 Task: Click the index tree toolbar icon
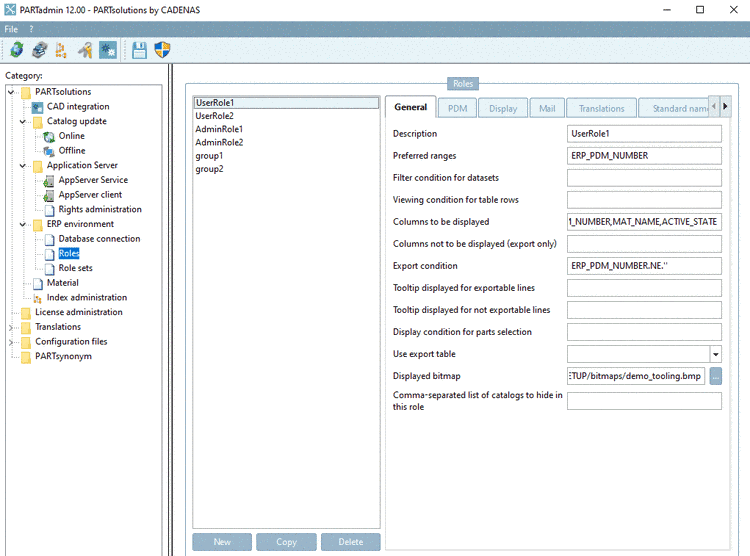61,50
